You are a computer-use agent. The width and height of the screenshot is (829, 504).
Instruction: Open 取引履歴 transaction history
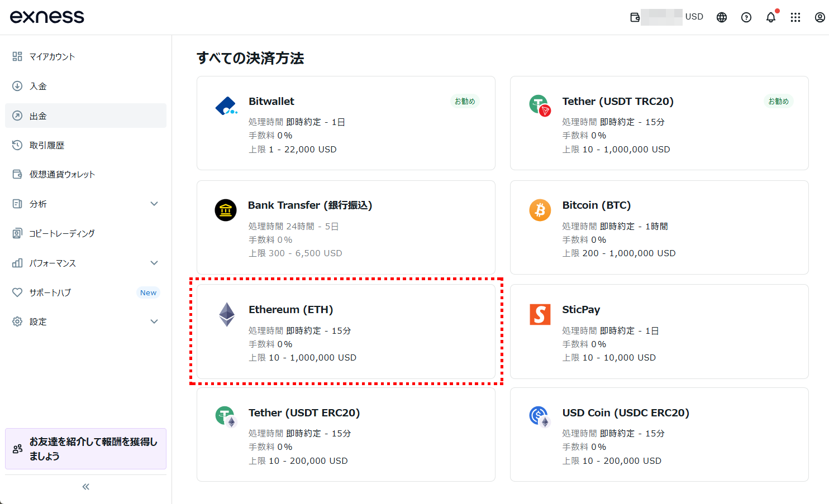point(85,145)
